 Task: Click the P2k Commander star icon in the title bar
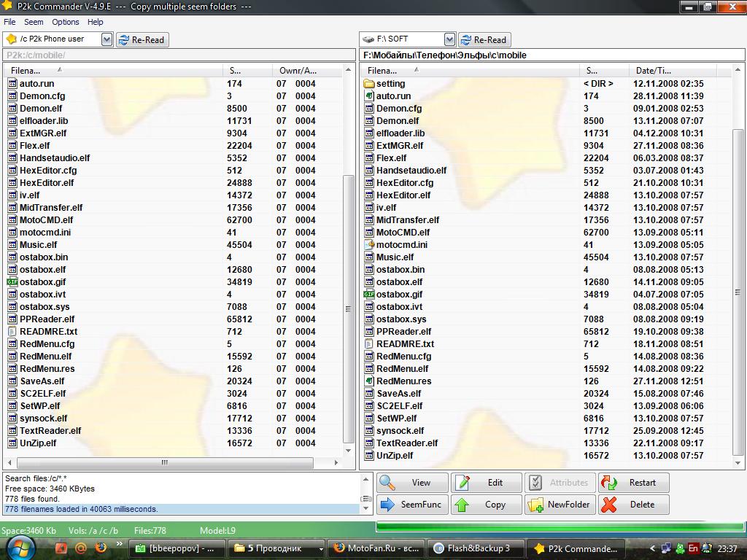[7, 6]
